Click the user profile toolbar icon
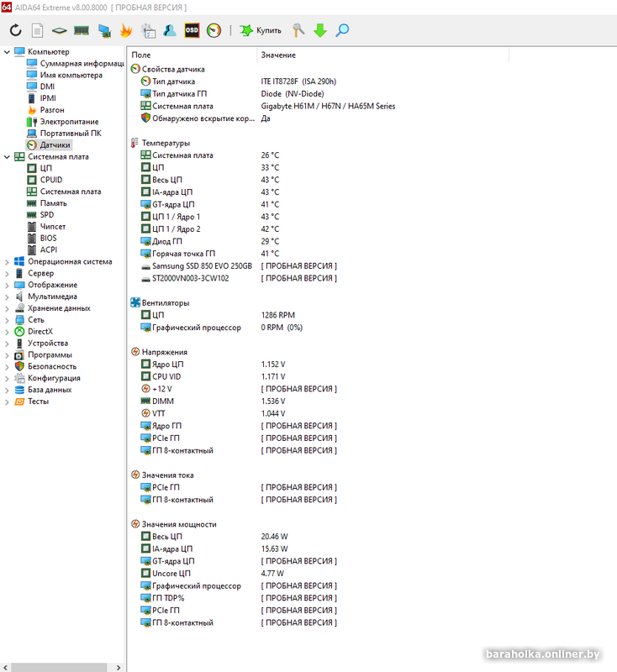 (170, 30)
